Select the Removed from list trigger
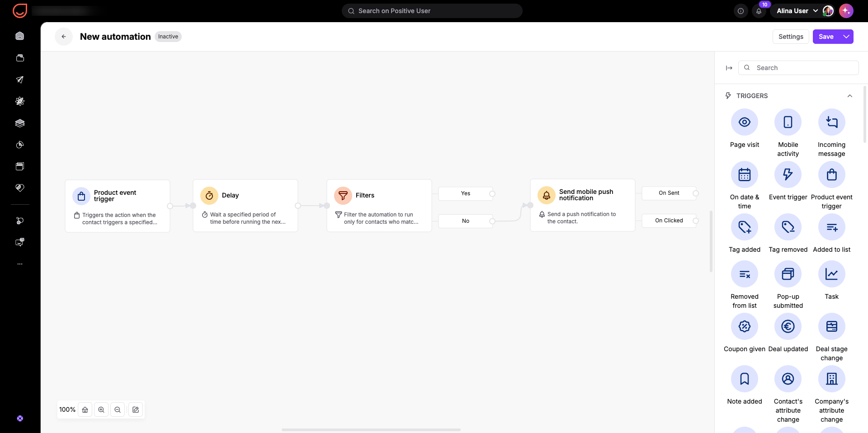The height and width of the screenshot is (433, 868). (745, 274)
